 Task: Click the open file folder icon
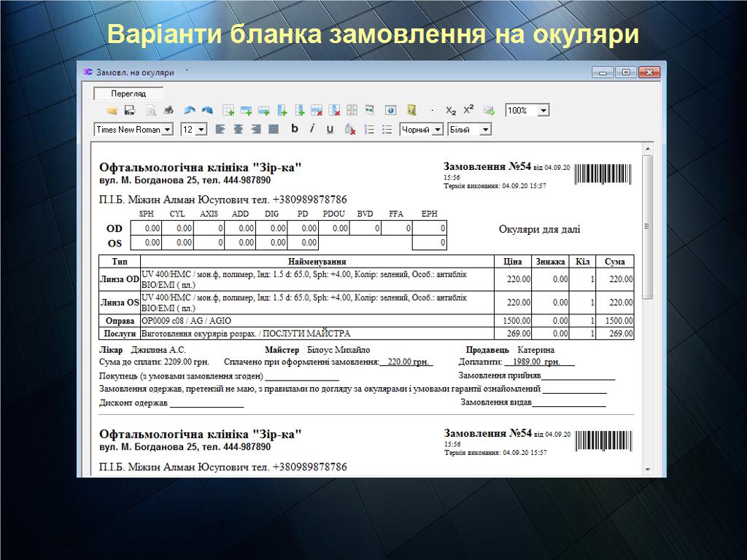tap(112, 110)
